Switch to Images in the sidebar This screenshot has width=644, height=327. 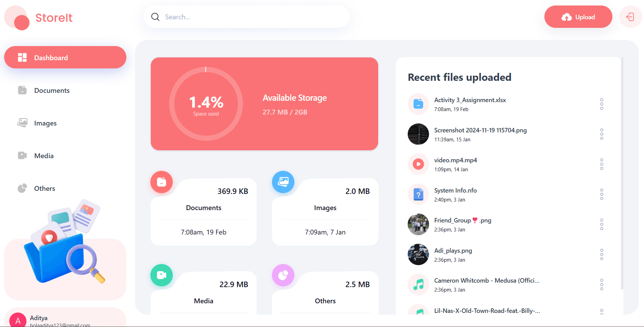[45, 123]
